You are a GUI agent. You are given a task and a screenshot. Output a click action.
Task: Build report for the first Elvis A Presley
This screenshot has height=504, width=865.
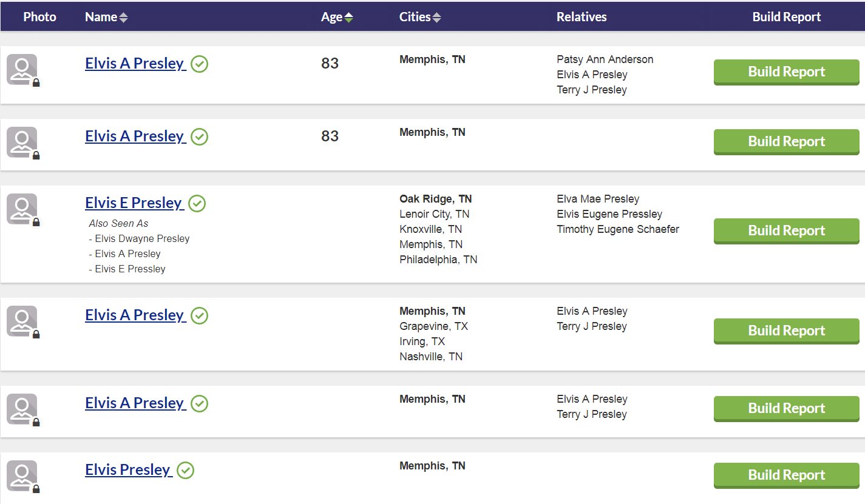(x=786, y=72)
